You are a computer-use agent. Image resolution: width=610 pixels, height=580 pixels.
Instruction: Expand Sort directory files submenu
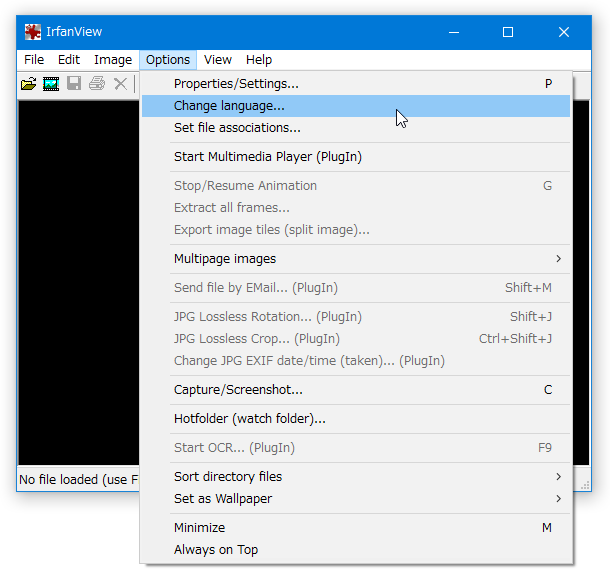(356, 477)
